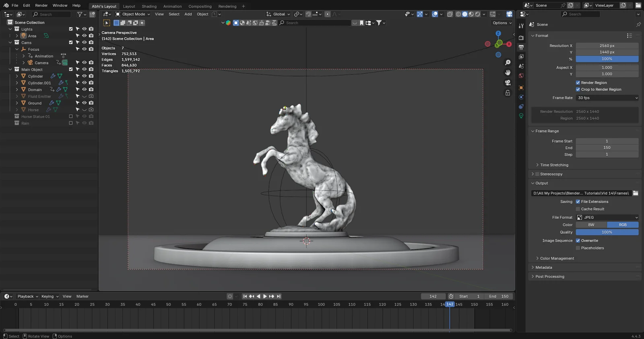Toggle visibility eye of Ground object
Image resolution: width=644 pixels, height=339 pixels.
(x=85, y=103)
